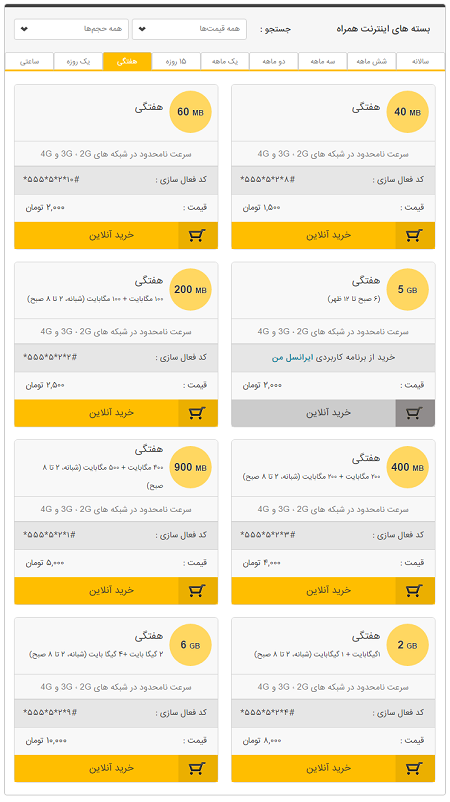Switch to the سالانه (yearly) tab
Screen dimensions: 450x802
pyautogui.click(x=420, y=61)
